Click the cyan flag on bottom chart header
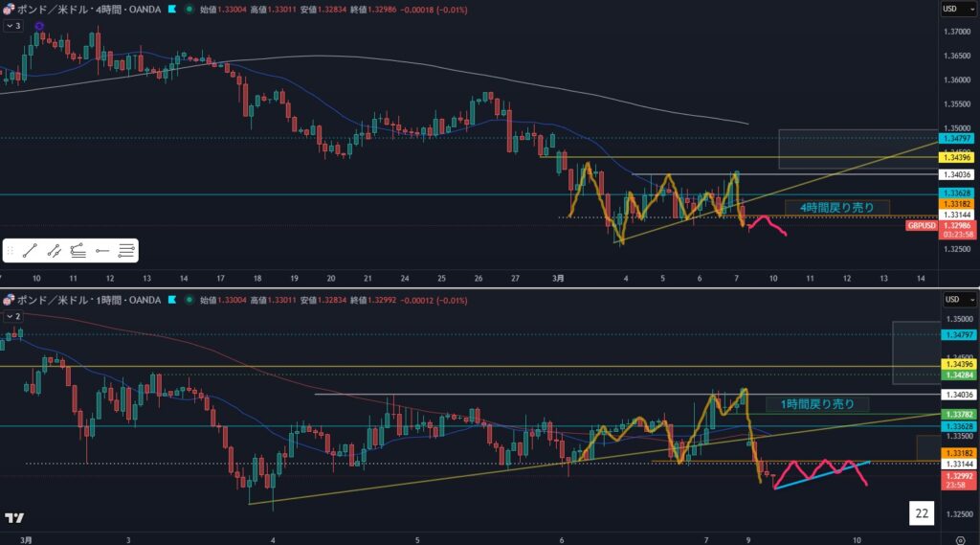Screen dimensions: 980x545 (x=171, y=301)
